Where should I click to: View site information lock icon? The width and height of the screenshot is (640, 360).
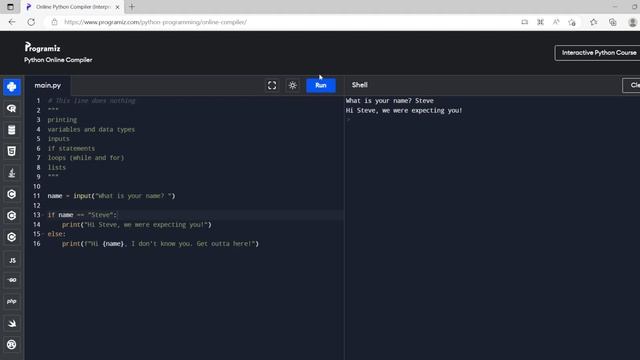(x=54, y=22)
